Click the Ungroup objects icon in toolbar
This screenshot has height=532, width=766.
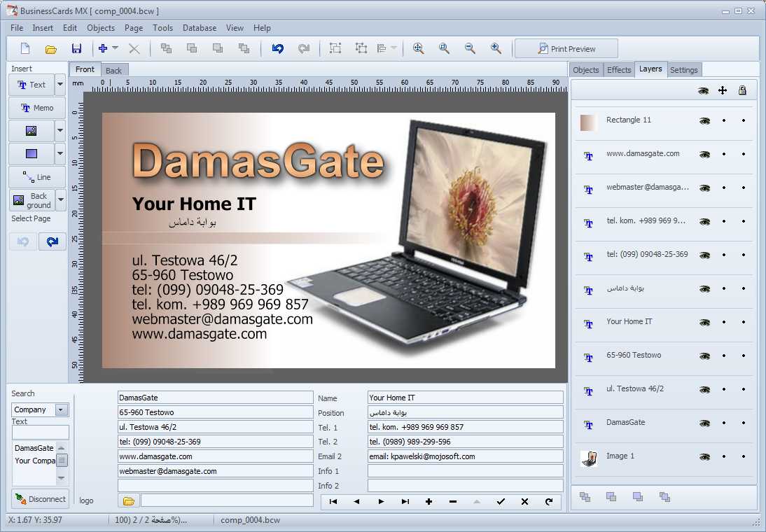361,48
